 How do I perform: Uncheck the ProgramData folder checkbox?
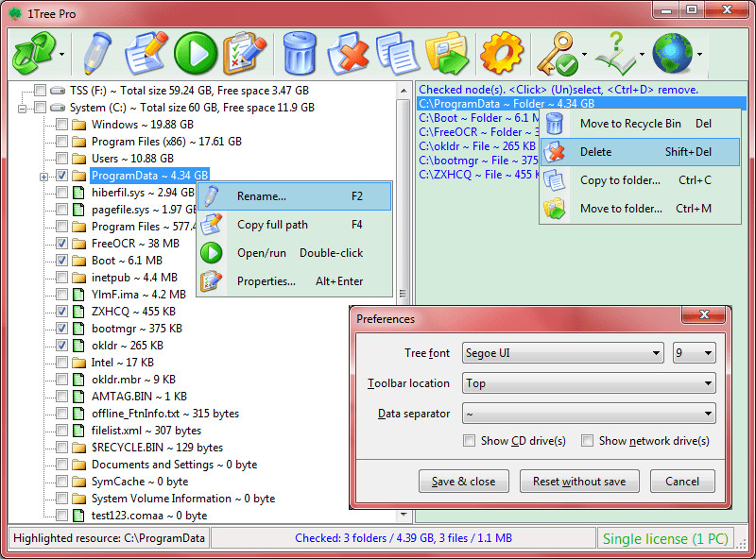coord(61,176)
